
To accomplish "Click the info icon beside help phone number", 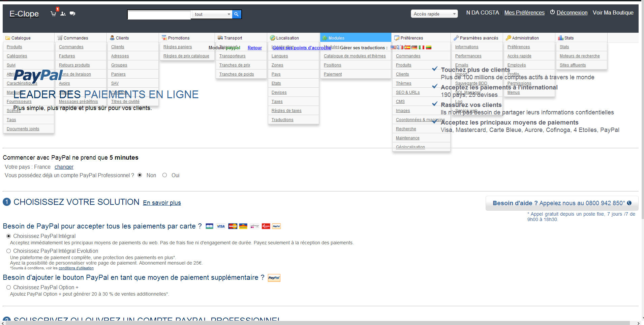I will [x=629, y=203].
